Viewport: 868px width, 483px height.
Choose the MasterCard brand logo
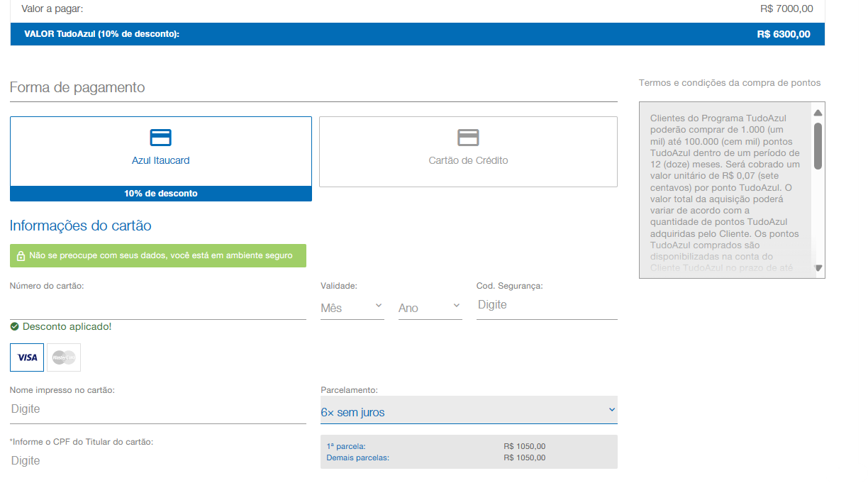tap(64, 357)
